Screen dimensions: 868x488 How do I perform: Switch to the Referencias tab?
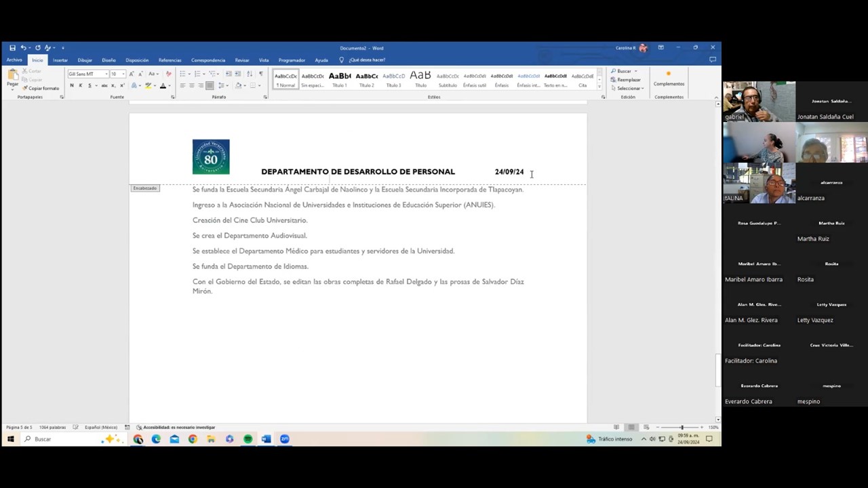(x=170, y=60)
